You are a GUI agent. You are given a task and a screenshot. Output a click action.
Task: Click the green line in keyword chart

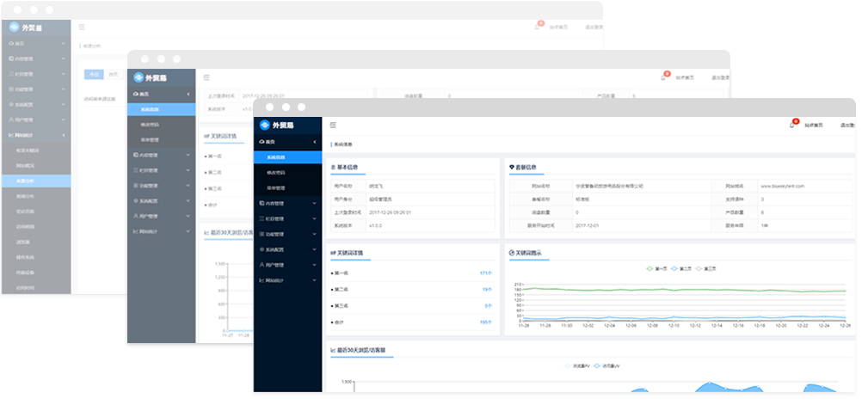pyautogui.click(x=688, y=291)
